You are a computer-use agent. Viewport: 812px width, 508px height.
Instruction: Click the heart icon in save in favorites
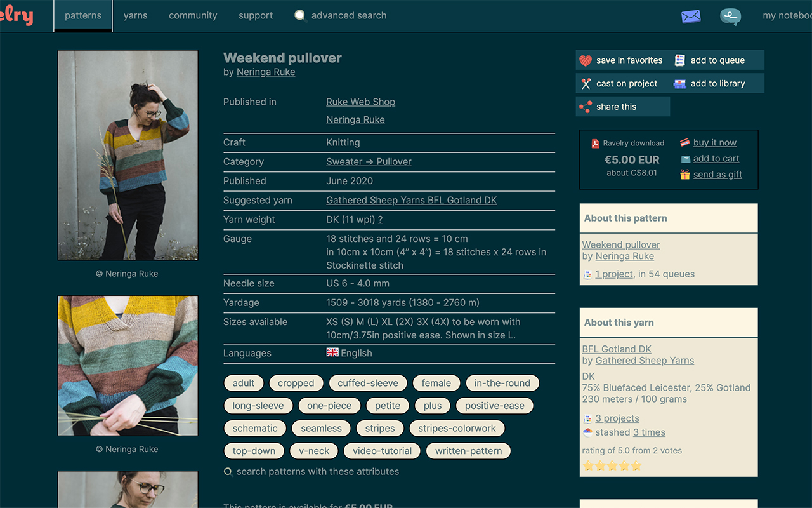[x=586, y=60]
